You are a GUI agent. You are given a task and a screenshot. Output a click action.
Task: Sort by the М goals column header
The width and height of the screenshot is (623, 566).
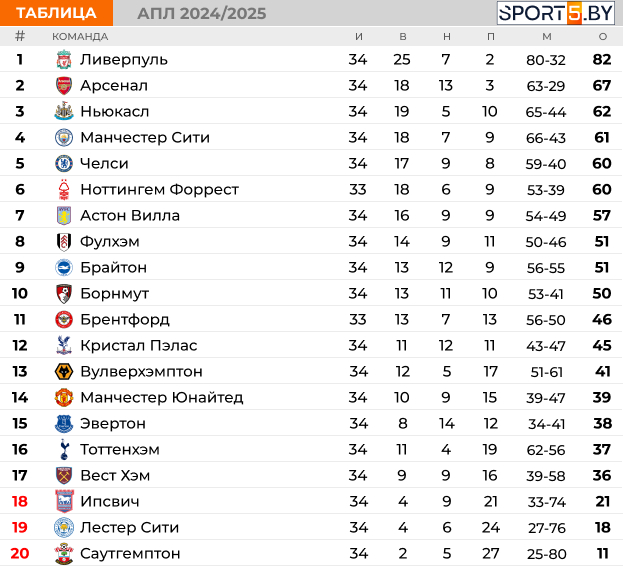(547, 37)
